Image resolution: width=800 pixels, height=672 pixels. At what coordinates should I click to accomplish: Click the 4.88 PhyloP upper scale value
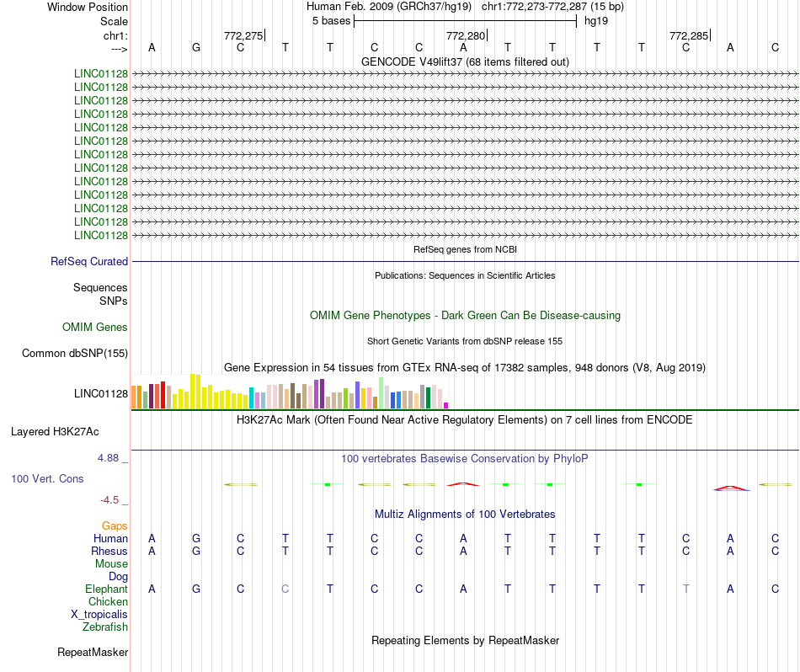pyautogui.click(x=108, y=458)
